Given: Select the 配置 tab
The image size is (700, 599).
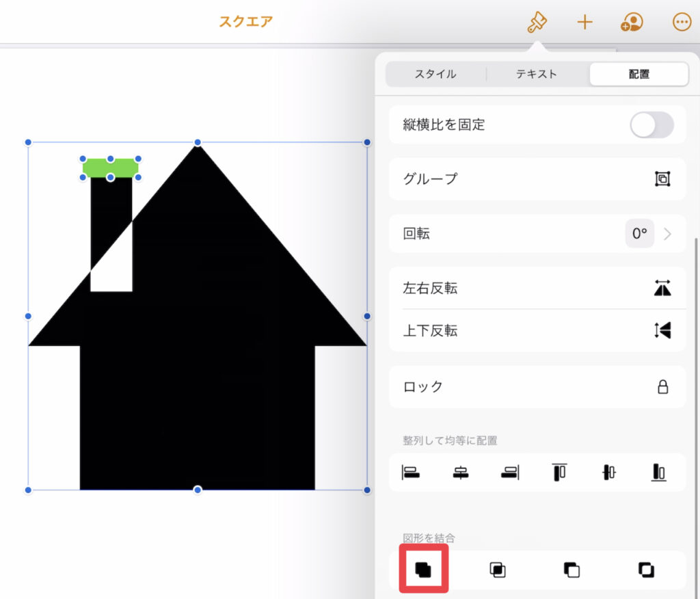Looking at the screenshot, I should (639, 74).
